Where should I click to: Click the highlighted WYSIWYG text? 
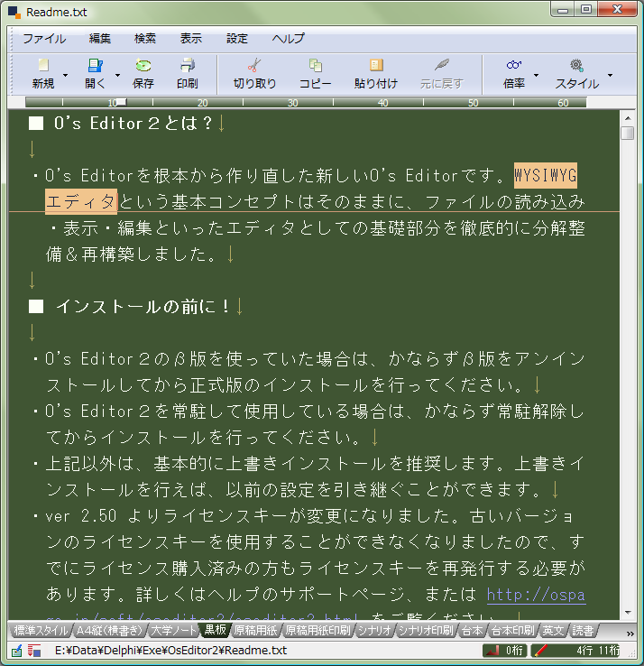[545, 175]
